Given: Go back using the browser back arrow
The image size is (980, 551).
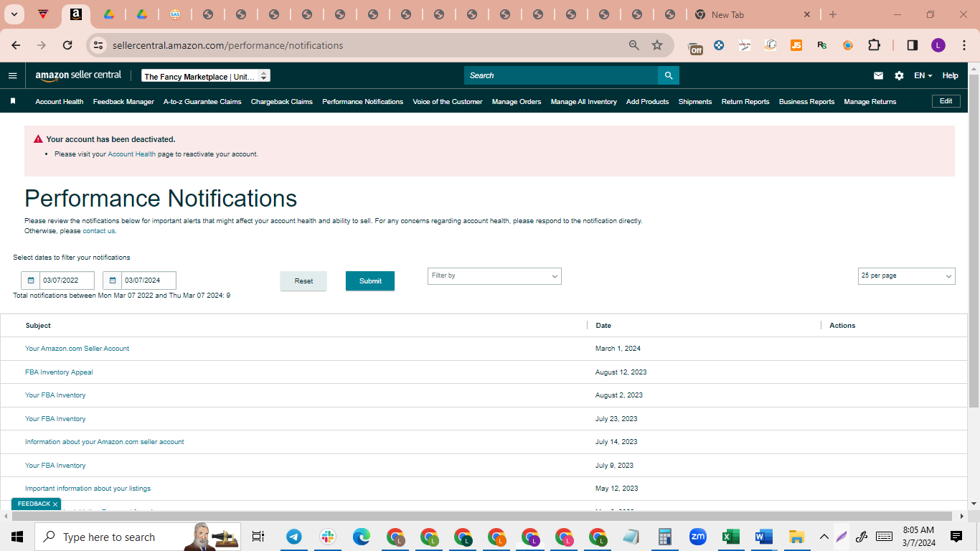Looking at the screenshot, I should [17, 45].
